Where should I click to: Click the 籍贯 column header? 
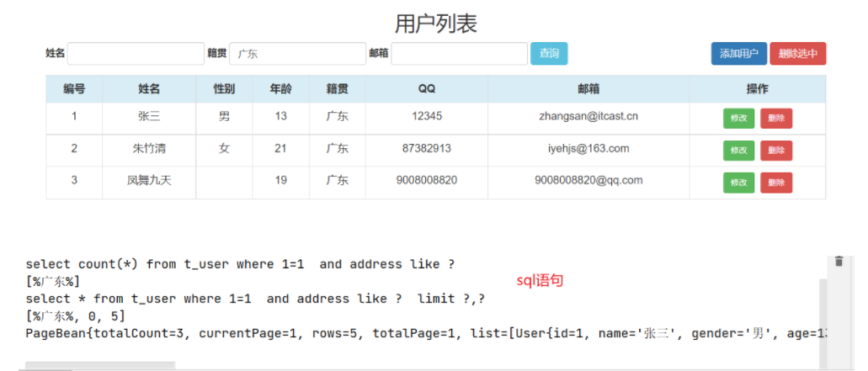click(337, 89)
